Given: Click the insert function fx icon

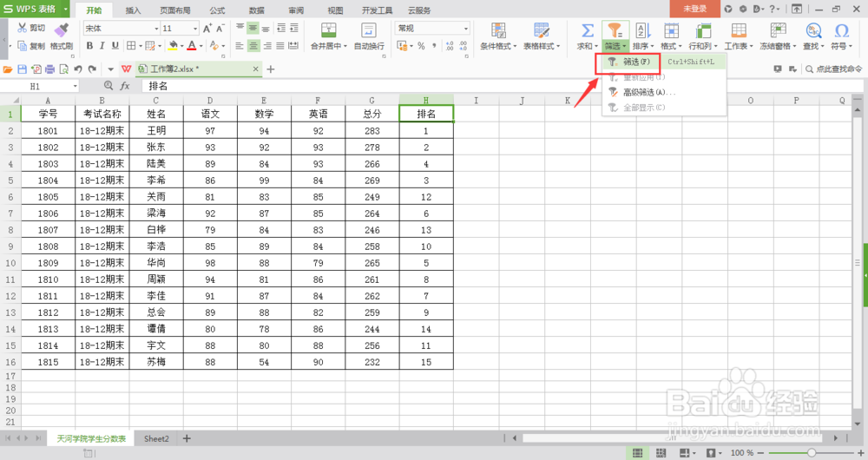Looking at the screenshot, I should click(x=125, y=86).
